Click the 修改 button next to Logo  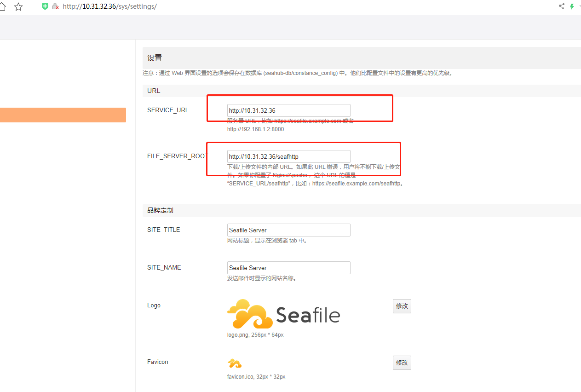tap(402, 306)
